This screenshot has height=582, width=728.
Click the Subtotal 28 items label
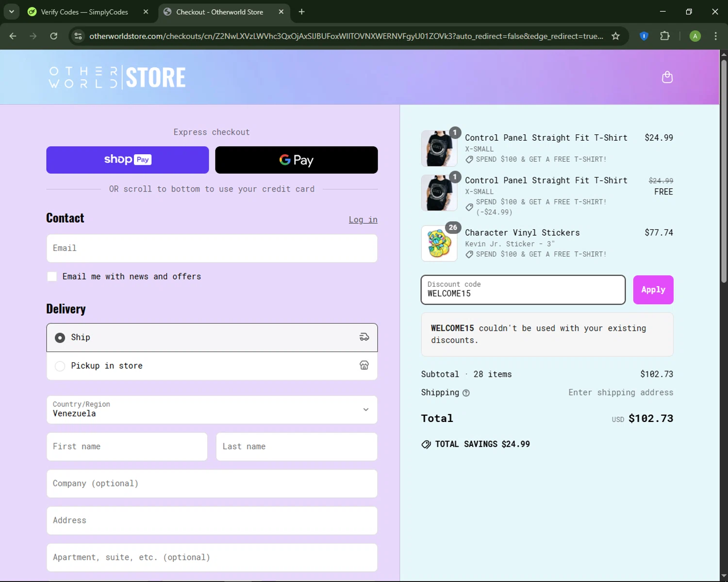466,374
